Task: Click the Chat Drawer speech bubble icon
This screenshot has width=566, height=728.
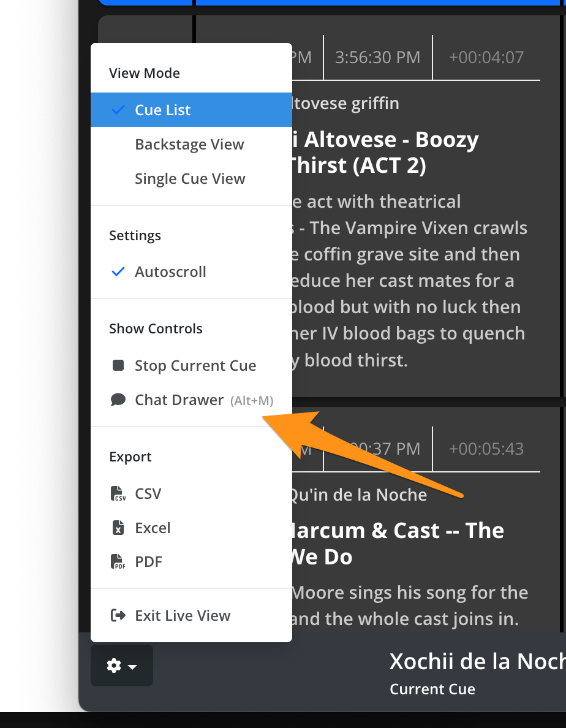Action: pos(118,400)
